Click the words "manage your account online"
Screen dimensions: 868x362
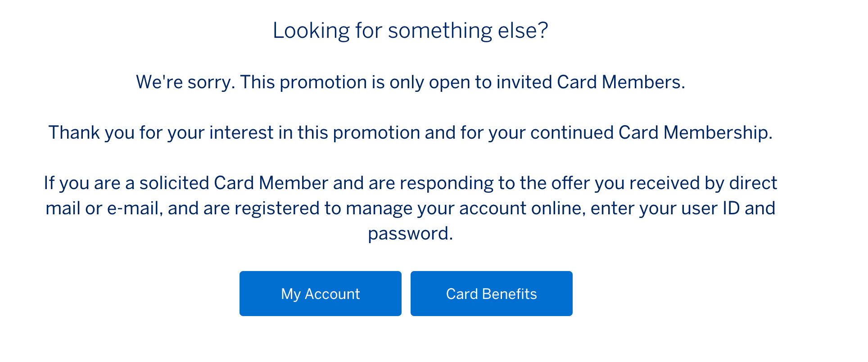466,208
